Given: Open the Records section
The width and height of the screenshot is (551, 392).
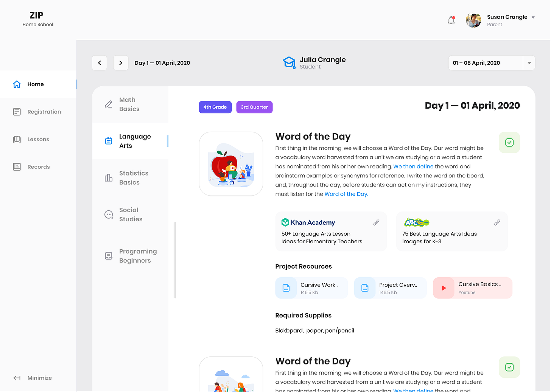Looking at the screenshot, I should point(38,167).
